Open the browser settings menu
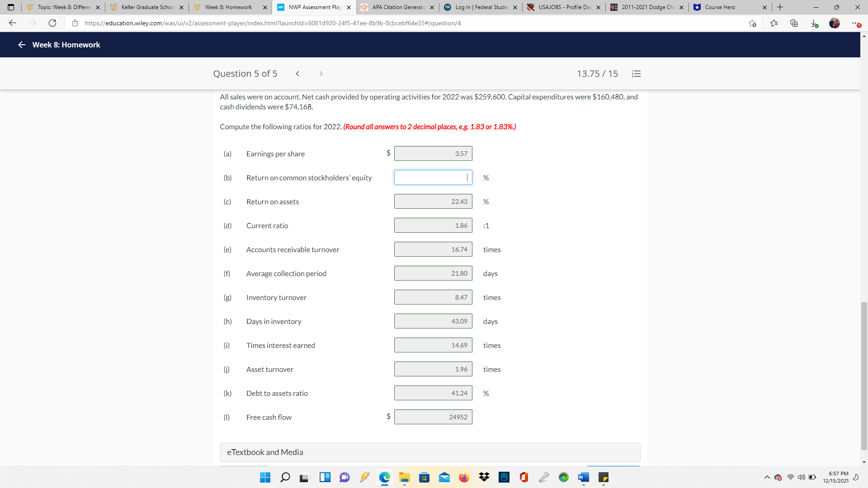868x488 pixels. (x=857, y=23)
